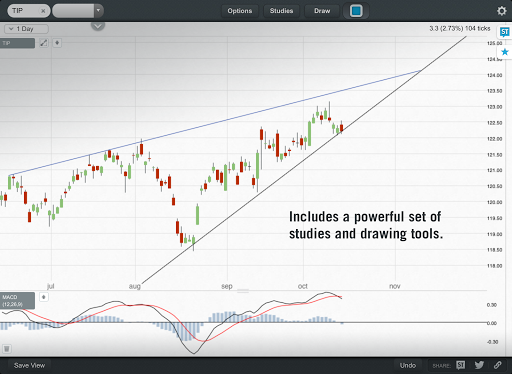512x374 pixels.
Task: Click the Undo button
Action: tap(408, 365)
